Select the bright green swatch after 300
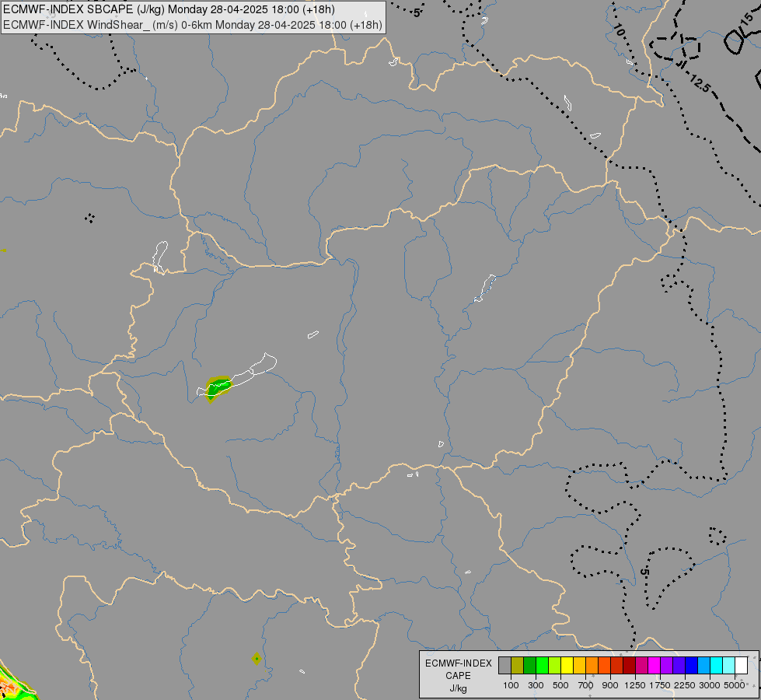The image size is (761, 700). pos(542,665)
